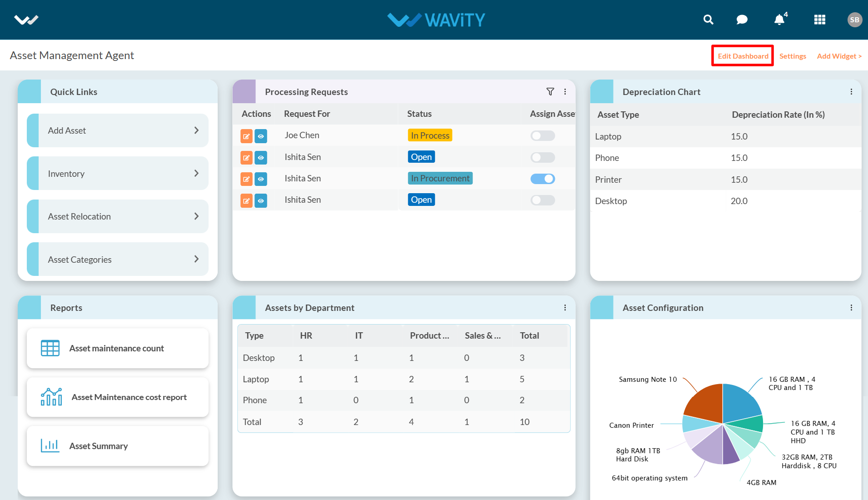This screenshot has height=500, width=868.
Task: Click view eye icon for In Procurement row
Action: pyautogui.click(x=261, y=179)
